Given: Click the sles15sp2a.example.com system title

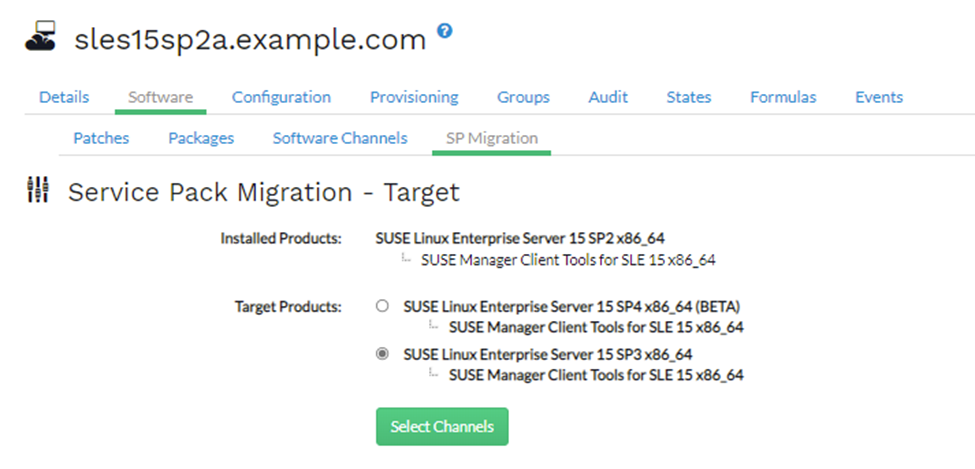Looking at the screenshot, I should (x=250, y=40).
